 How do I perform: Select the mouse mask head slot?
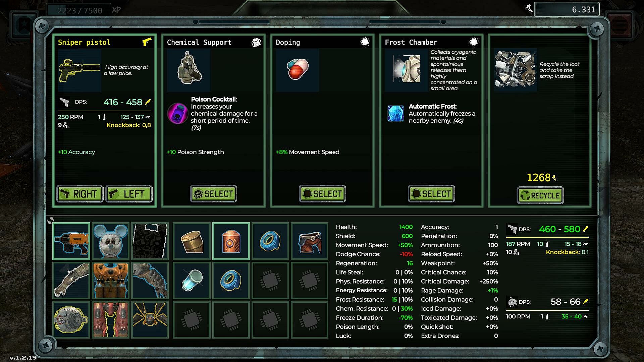point(111,241)
